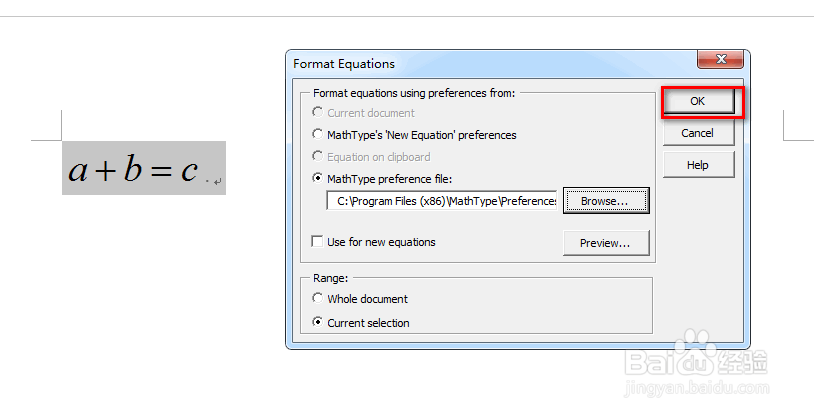Viewport: 814px width, 416px height.
Task: Choose MathType's 'New Equation' preferences option
Action: point(317,135)
